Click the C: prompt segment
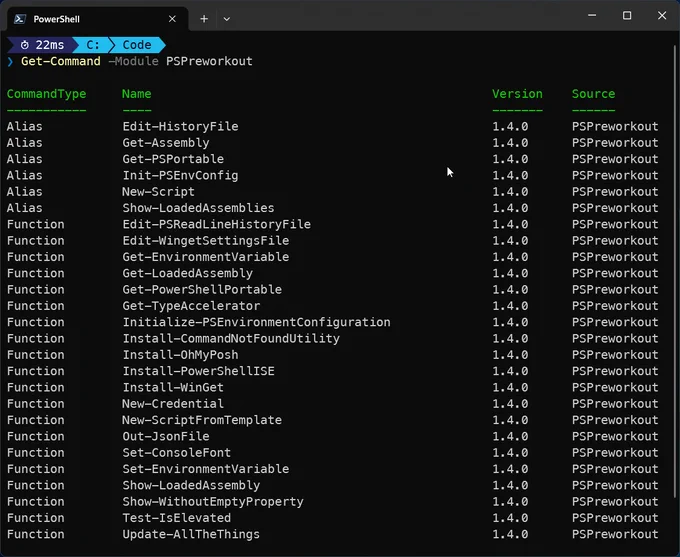 [x=93, y=45]
